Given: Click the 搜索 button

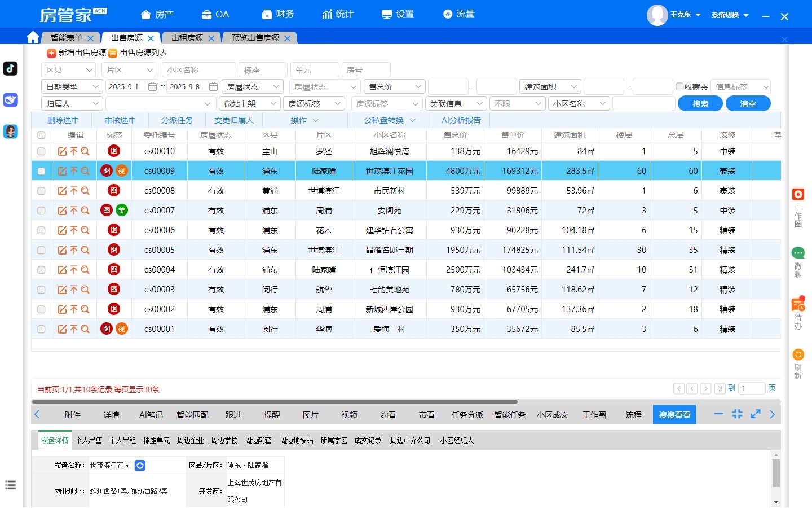Looking at the screenshot, I should (700, 104).
